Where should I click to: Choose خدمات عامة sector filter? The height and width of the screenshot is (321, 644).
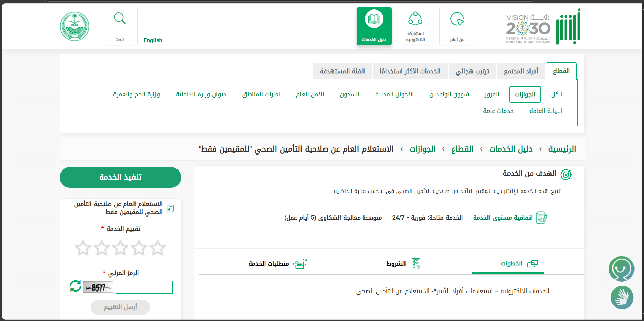pyautogui.click(x=498, y=111)
